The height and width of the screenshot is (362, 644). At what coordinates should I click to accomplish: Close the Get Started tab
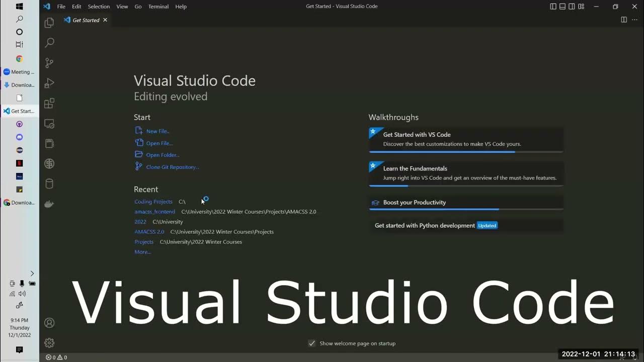point(105,20)
